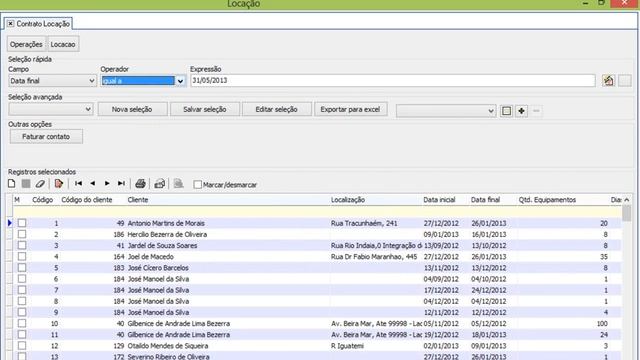Click the fax/print setup icon
Image resolution: width=640 pixels, height=360 pixels.
[160, 184]
